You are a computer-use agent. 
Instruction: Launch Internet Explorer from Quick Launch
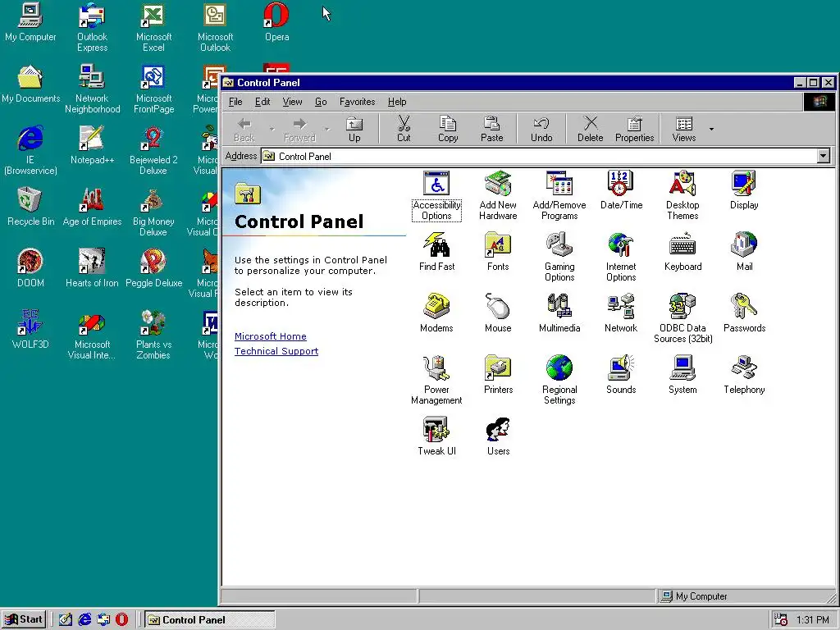[84, 620]
